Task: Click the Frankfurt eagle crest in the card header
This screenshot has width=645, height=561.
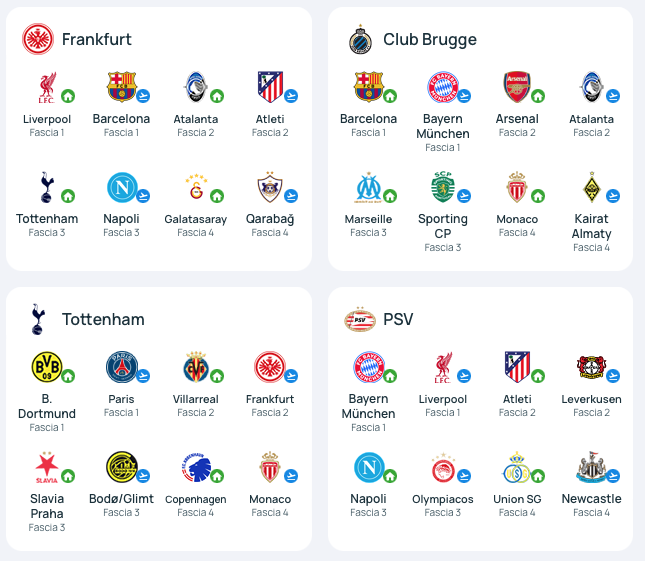Action: pyautogui.click(x=38, y=39)
